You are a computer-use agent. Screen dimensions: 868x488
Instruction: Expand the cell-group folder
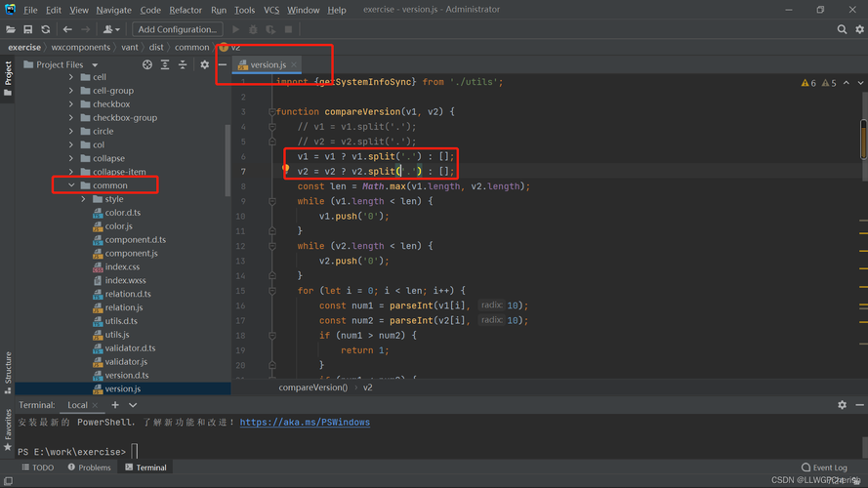(71, 91)
